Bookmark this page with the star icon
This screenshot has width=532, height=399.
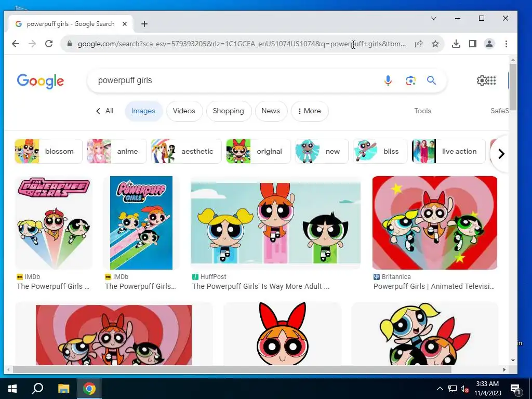click(435, 44)
